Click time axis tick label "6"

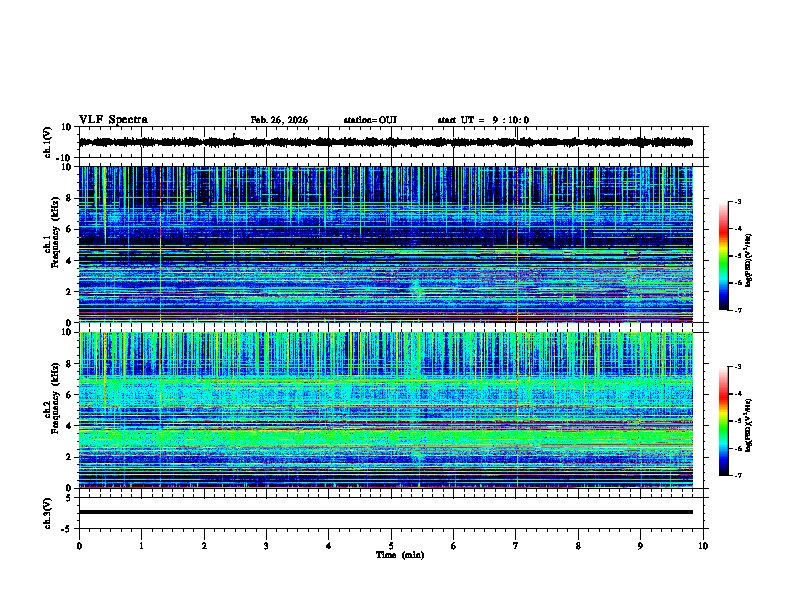coord(454,546)
